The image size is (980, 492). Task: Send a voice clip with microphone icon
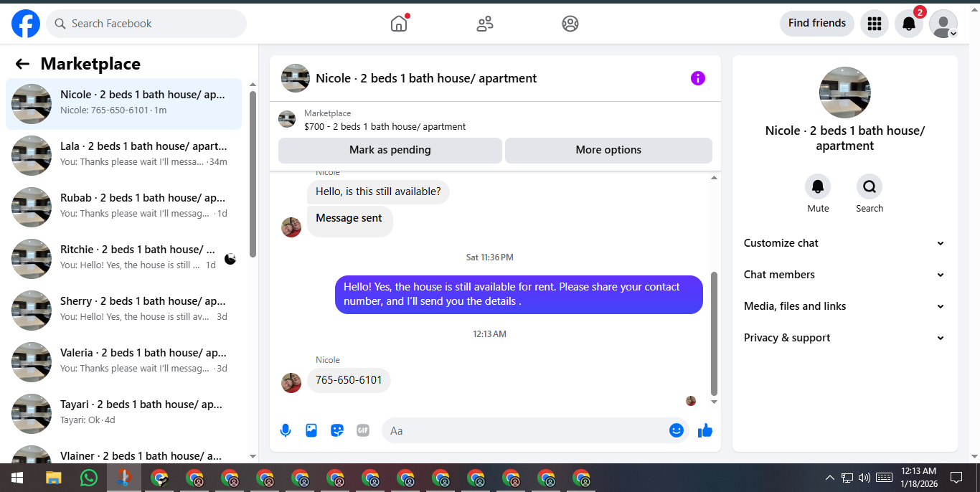[286, 430]
